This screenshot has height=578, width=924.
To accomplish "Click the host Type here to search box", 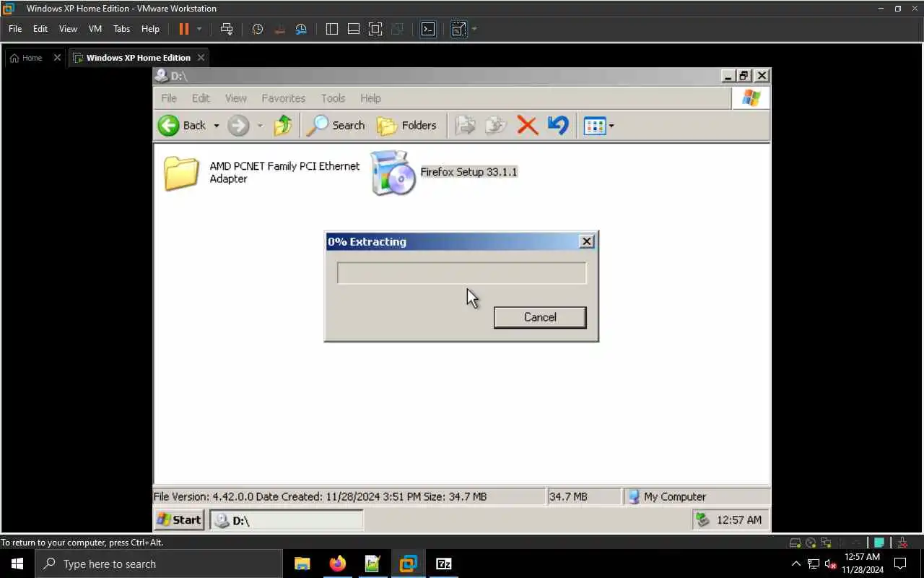I will 158,564.
